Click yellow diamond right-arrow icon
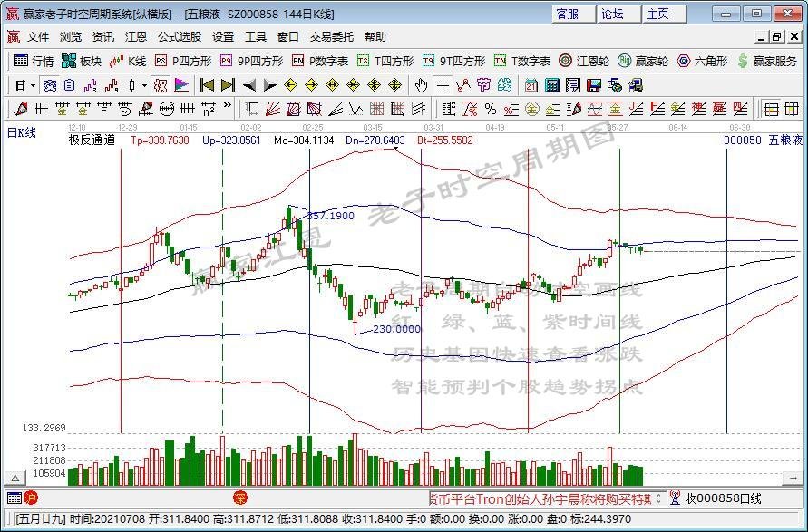The width and height of the screenshot is (808, 532). (311, 85)
